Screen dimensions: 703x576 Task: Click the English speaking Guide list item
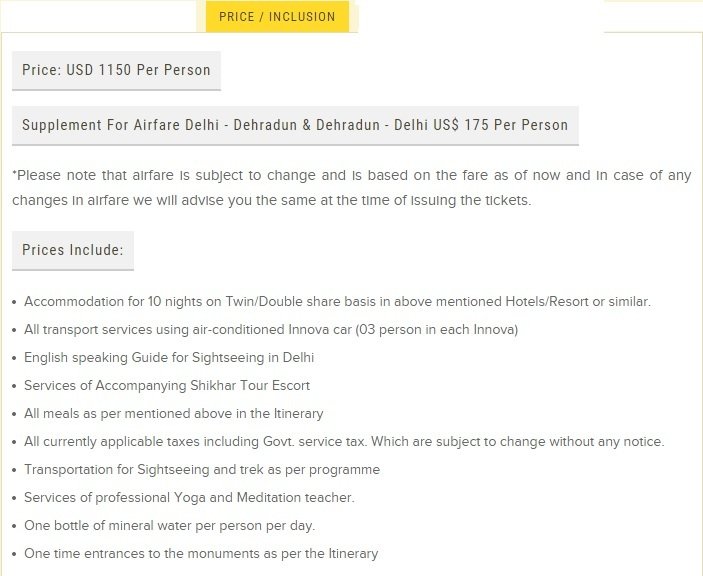(169, 358)
